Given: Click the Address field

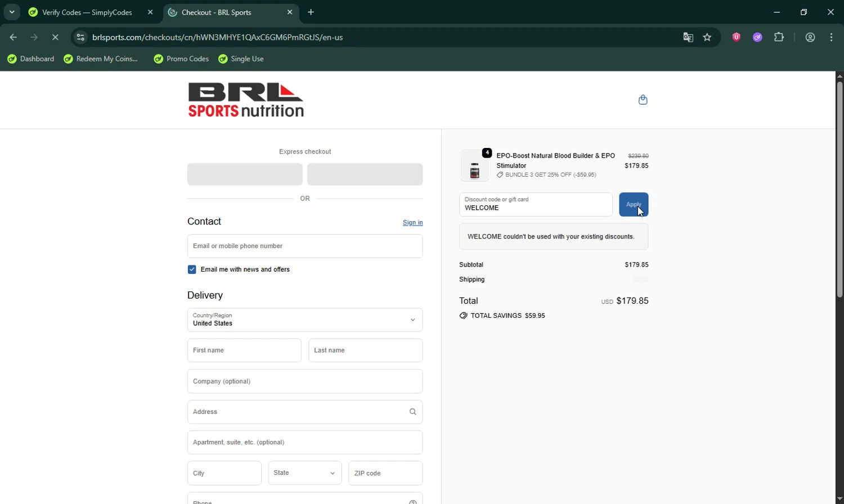Looking at the screenshot, I should pos(305,412).
